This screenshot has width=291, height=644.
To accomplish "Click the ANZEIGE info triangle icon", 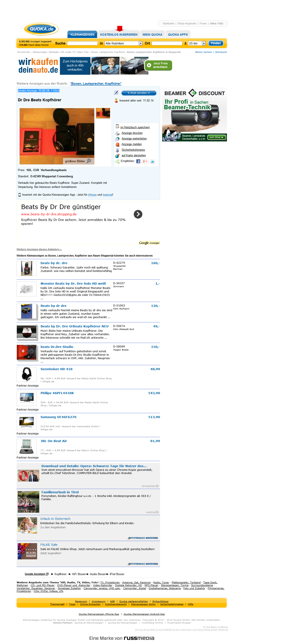I will pyautogui.click(x=157, y=512).
